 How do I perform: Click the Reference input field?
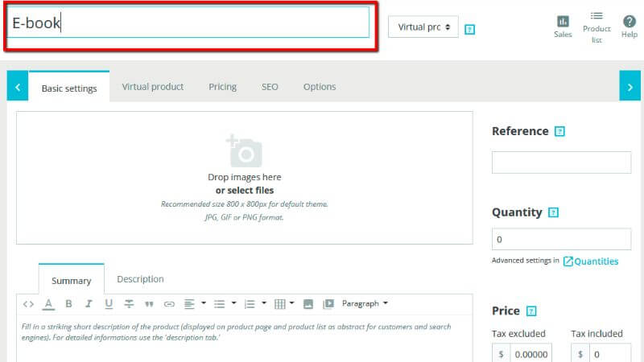[x=561, y=162]
